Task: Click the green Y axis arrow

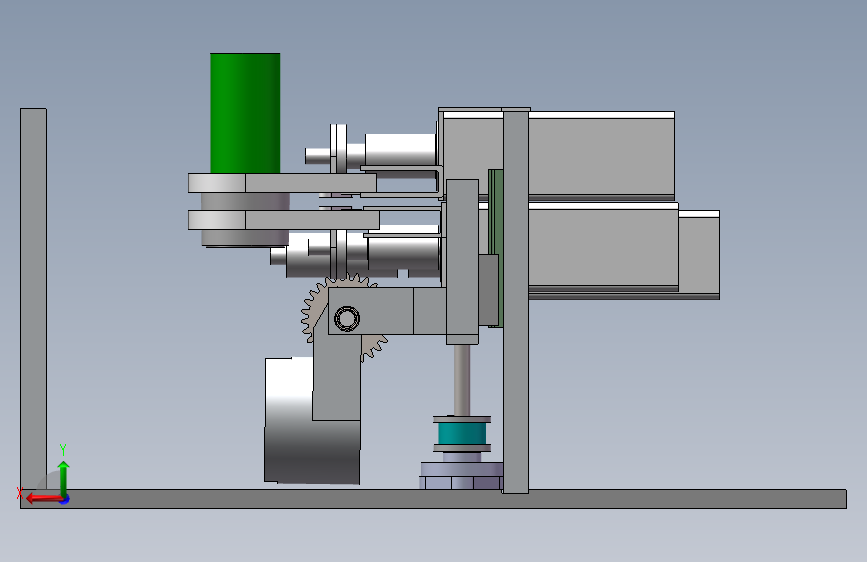Action: [64, 477]
